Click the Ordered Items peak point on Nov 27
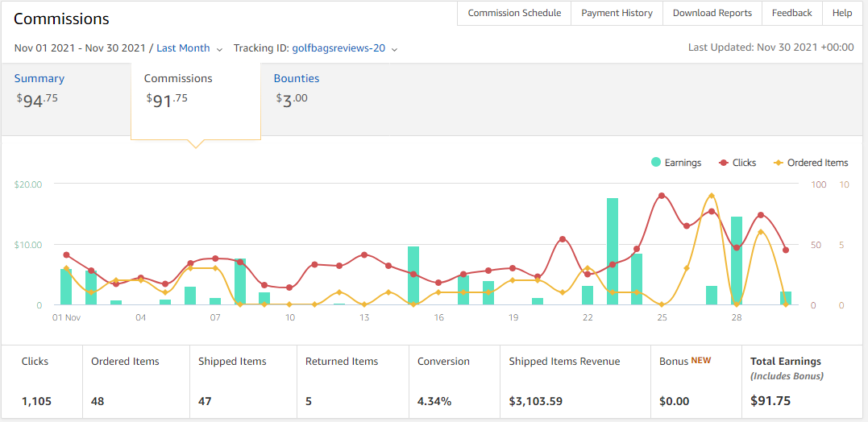The height and width of the screenshot is (422, 868). [x=712, y=196]
